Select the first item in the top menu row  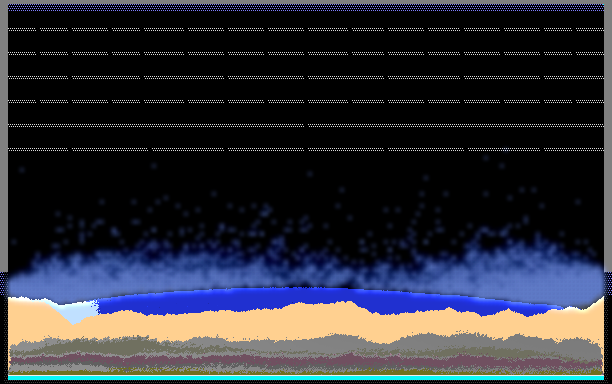coord(22,29)
